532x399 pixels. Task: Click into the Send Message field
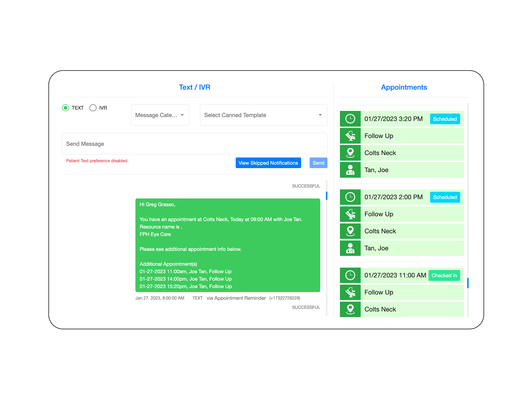coord(194,144)
